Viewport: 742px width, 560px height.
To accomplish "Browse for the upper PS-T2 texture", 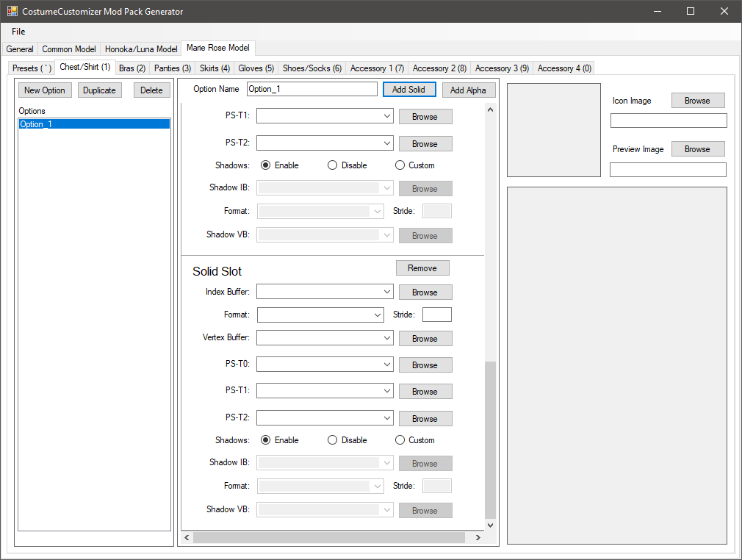I will (x=425, y=143).
